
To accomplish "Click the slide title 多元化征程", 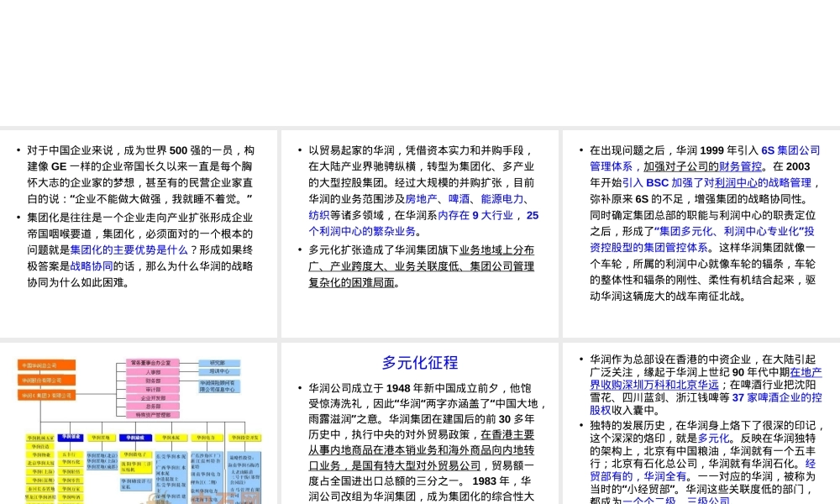I will [420, 363].
